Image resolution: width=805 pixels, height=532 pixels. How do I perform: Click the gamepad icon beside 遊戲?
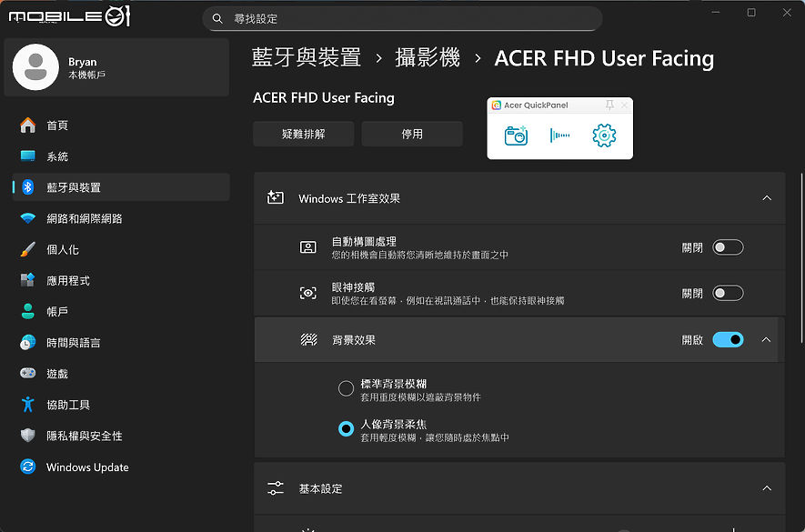pos(27,374)
